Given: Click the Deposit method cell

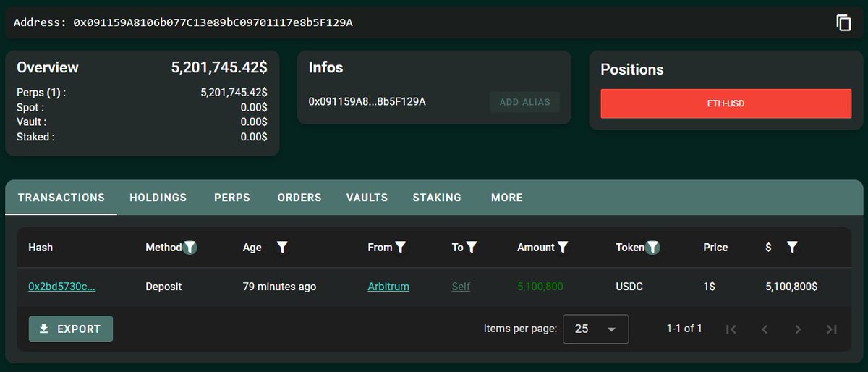Looking at the screenshot, I should click(x=163, y=287).
